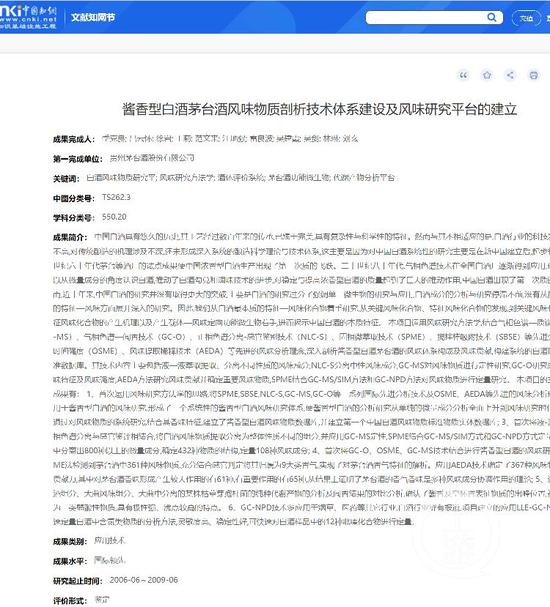Click the 成果简介 label

(70, 237)
